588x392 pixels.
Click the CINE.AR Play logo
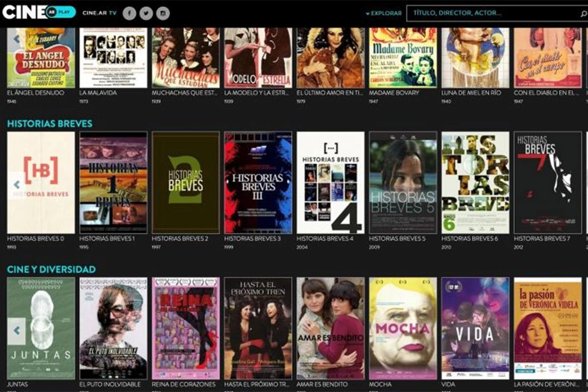tap(39, 13)
